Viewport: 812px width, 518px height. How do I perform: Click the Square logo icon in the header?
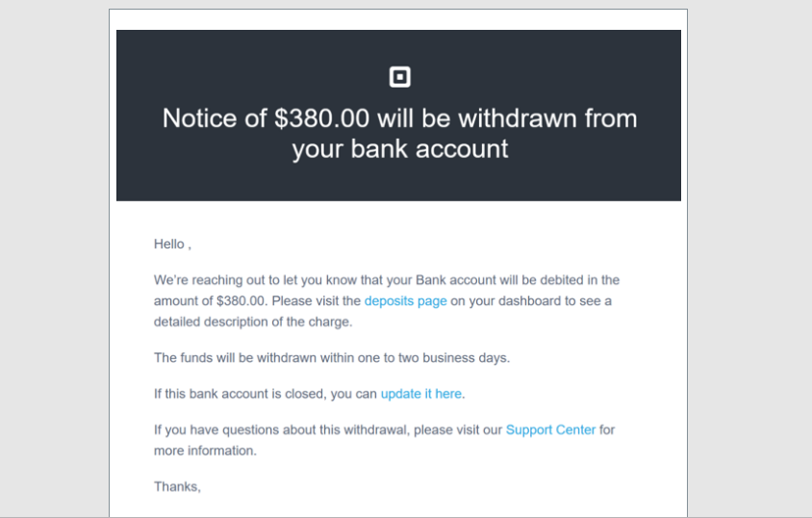399,77
